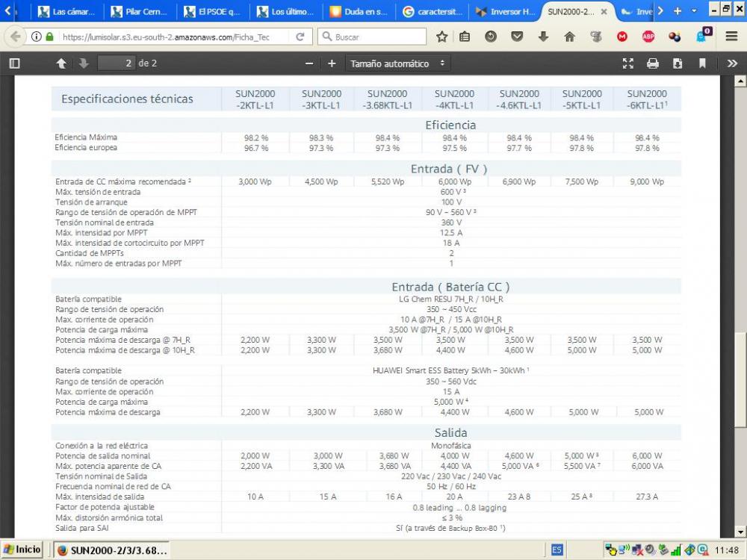The width and height of the screenshot is (747, 560).
Task: Click the scrollbar down arrow
Action: pyautogui.click(x=740, y=532)
